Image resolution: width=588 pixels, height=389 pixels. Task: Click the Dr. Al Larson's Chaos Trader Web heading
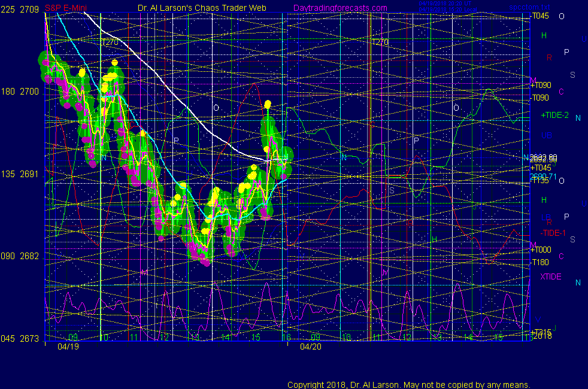point(202,8)
